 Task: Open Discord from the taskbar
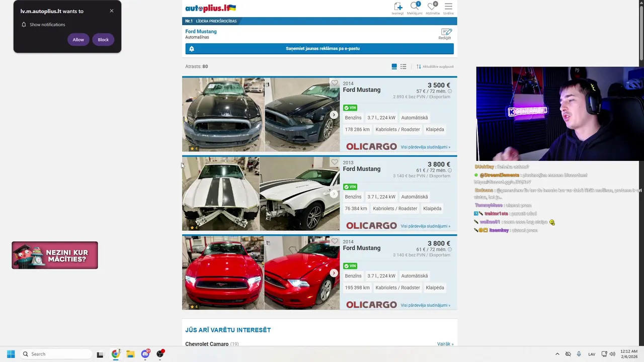145,354
